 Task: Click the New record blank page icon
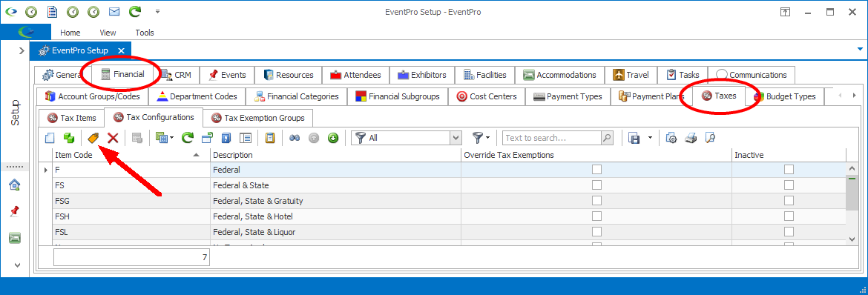pos(50,138)
